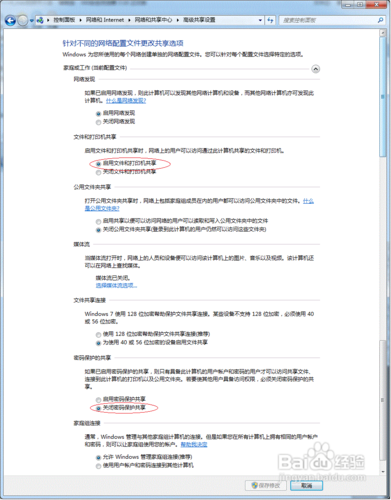Go to 网络和 Internet in breadcrumb

[105, 20]
